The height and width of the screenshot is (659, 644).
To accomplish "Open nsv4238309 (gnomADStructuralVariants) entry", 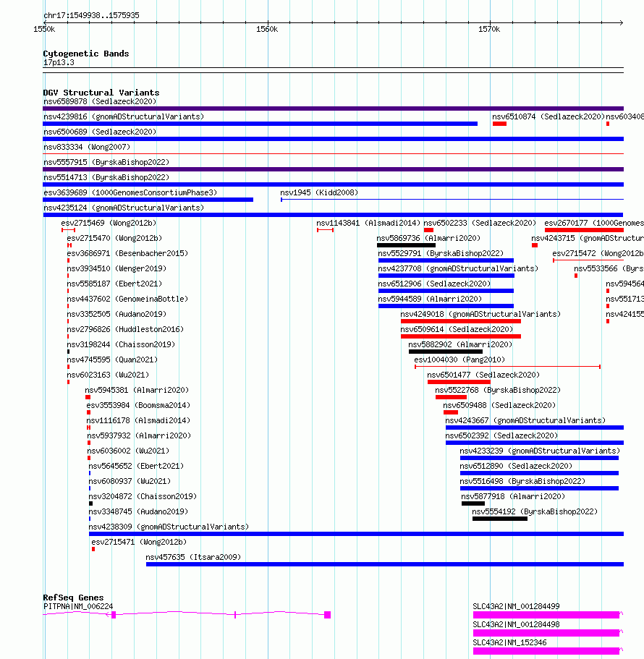I will [169, 526].
